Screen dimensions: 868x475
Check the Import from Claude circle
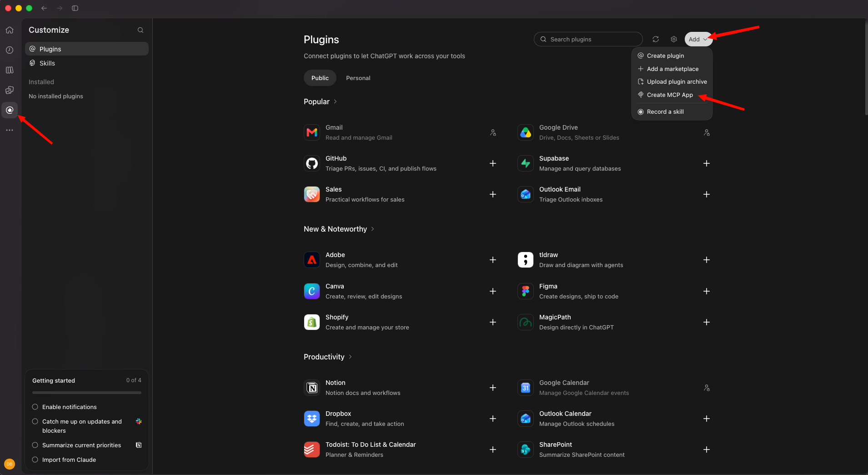pyautogui.click(x=35, y=460)
